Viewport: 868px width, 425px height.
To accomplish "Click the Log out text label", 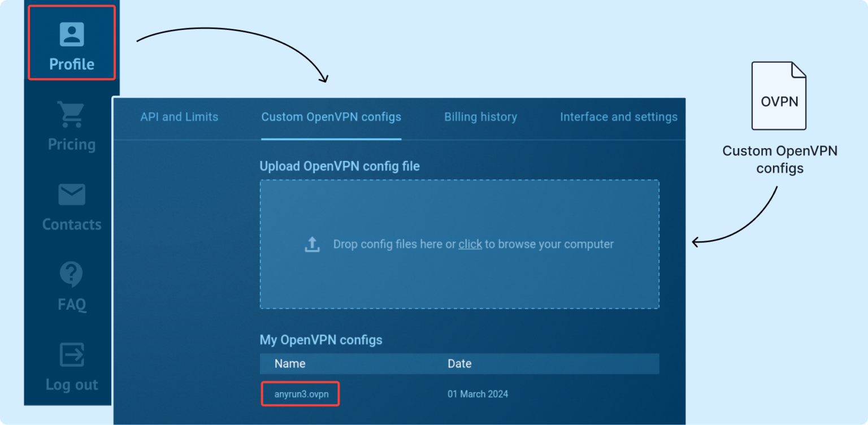I will click(72, 385).
